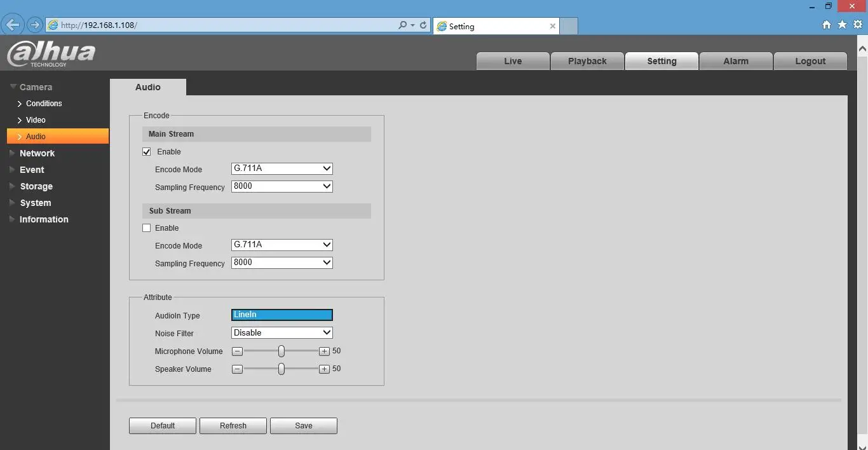868x450 pixels.
Task: Click the Dahua Technology logo
Action: click(x=51, y=54)
